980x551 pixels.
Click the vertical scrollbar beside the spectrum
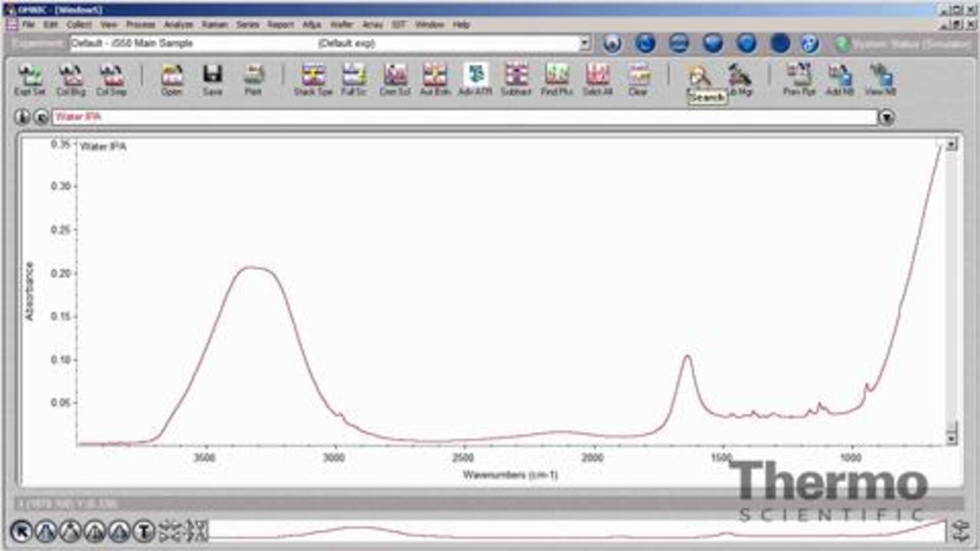pos(952,291)
